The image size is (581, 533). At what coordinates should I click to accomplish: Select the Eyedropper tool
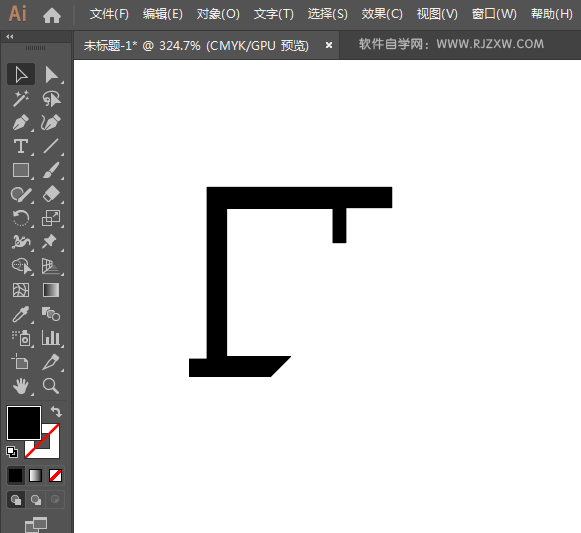coord(21,314)
